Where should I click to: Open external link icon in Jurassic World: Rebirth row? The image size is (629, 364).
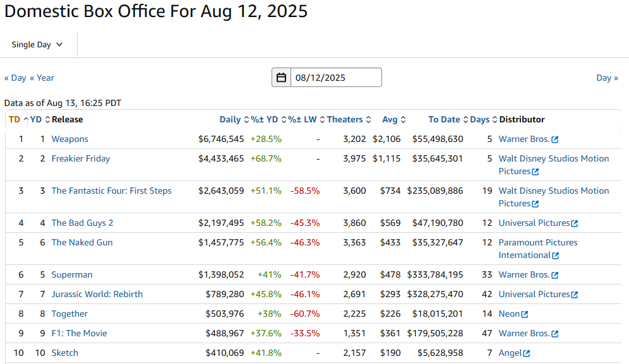click(575, 295)
